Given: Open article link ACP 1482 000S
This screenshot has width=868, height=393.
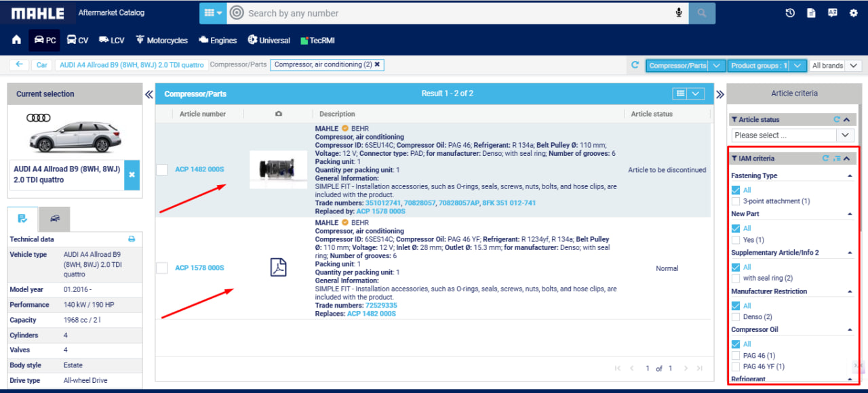Looking at the screenshot, I should [x=199, y=169].
